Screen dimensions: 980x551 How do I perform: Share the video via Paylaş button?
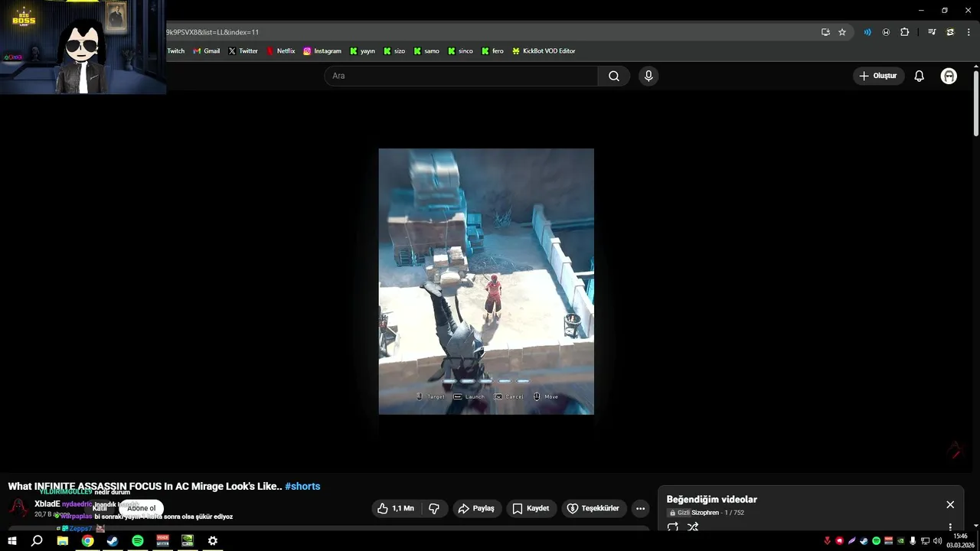point(476,508)
